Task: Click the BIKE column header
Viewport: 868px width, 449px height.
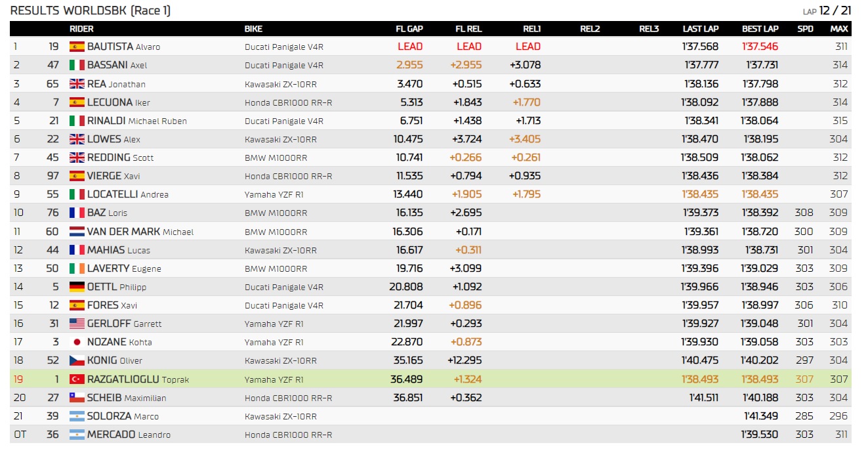Action: [253, 29]
